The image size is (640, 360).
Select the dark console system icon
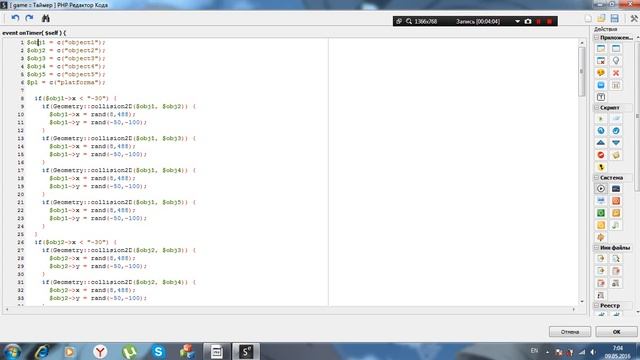616,189
